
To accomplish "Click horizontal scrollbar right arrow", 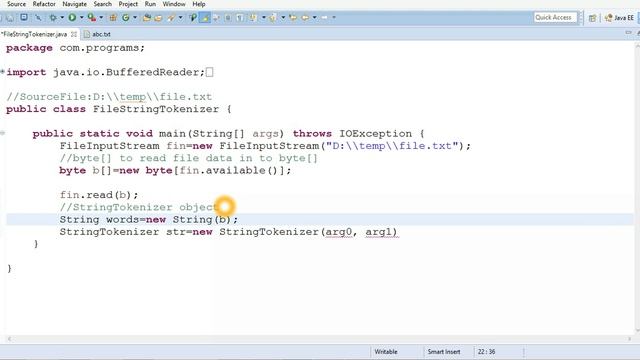I will (x=630, y=339).
